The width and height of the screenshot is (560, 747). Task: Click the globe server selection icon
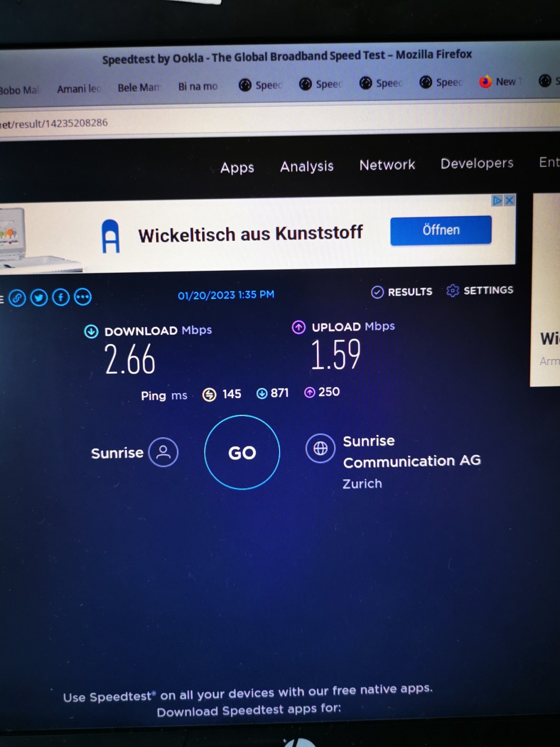(x=320, y=448)
